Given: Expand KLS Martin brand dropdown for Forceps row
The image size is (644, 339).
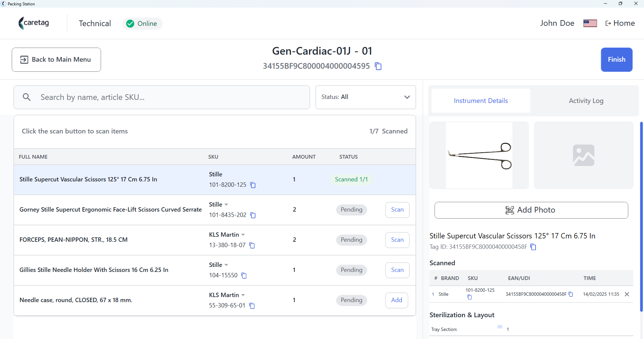Looking at the screenshot, I should pyautogui.click(x=243, y=235).
